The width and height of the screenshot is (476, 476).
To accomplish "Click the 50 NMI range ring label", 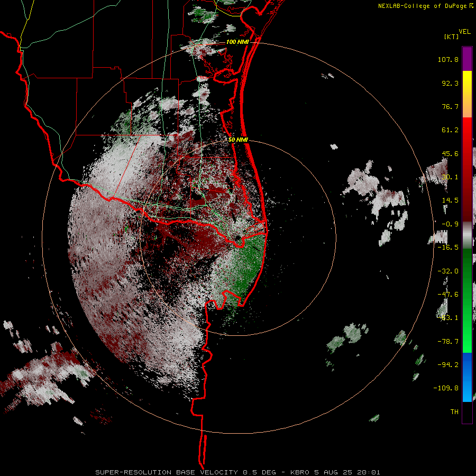I will pyautogui.click(x=238, y=140).
